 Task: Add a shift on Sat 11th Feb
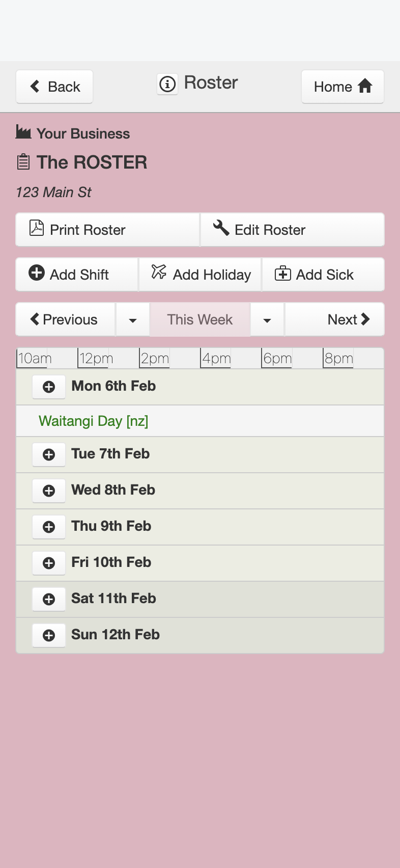(x=49, y=599)
